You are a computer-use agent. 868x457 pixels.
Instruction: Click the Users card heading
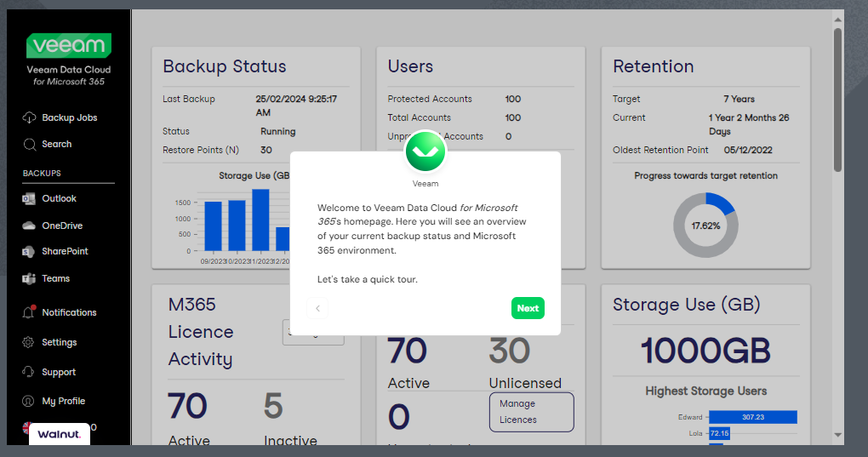click(410, 66)
